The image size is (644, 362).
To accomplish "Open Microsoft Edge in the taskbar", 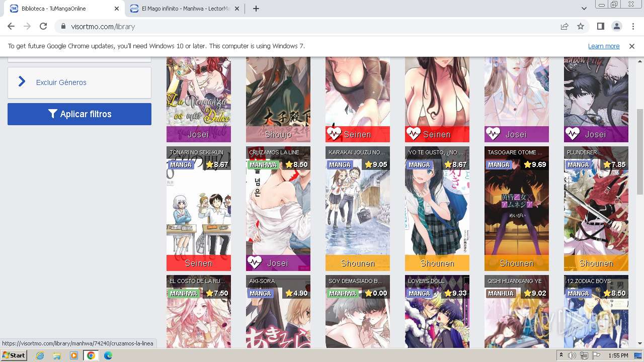I will [x=108, y=355].
